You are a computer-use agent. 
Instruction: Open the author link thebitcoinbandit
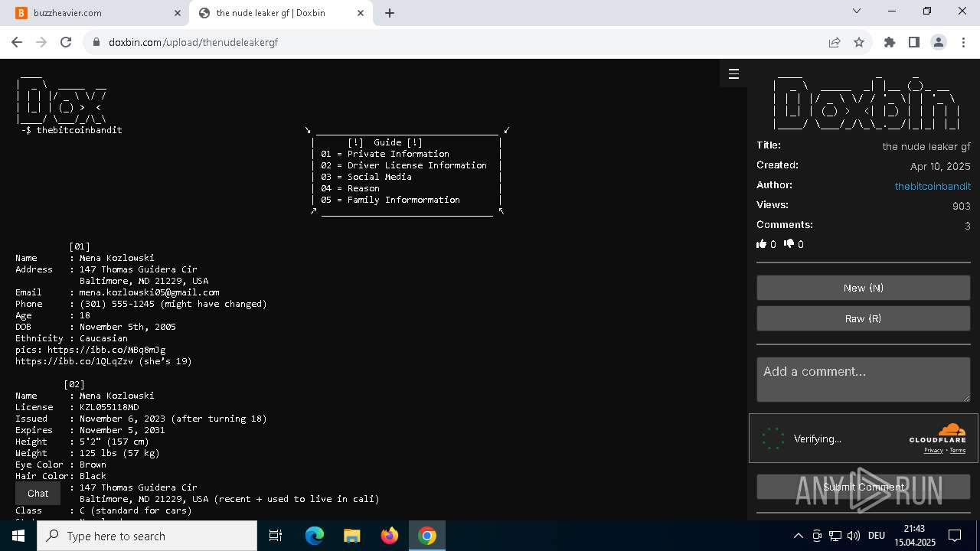pos(933,186)
